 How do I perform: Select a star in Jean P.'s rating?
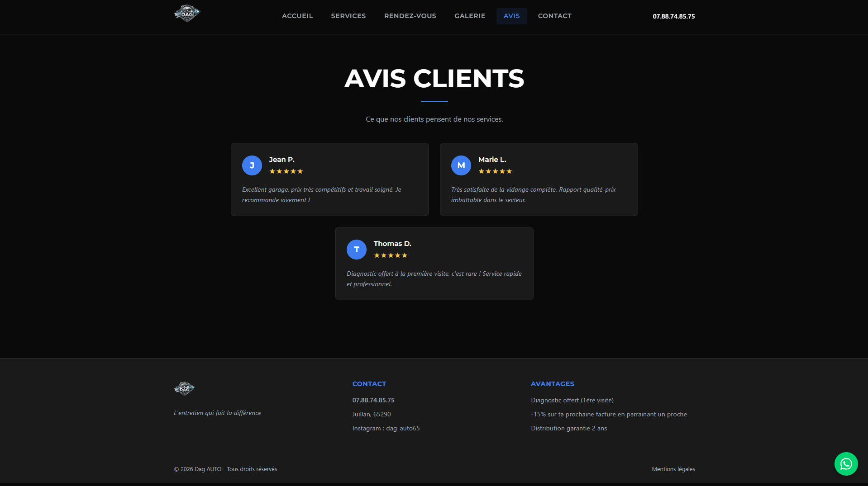click(286, 171)
